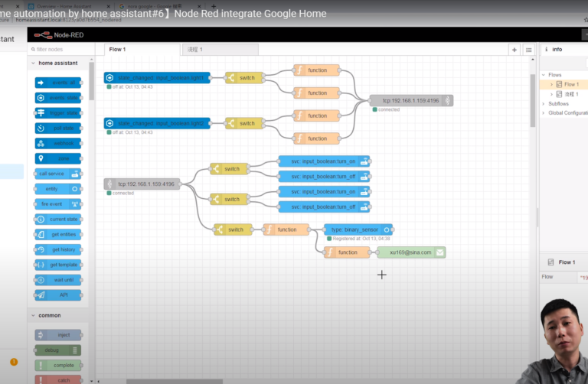Click the gray tcp:192.168.1.159:4196 output node

point(411,100)
